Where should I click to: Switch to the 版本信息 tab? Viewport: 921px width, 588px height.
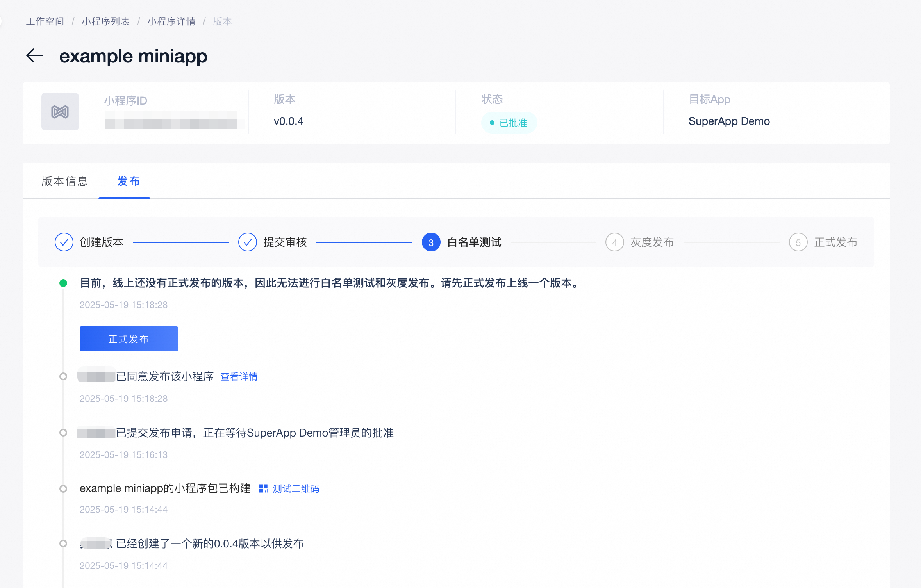click(x=65, y=181)
